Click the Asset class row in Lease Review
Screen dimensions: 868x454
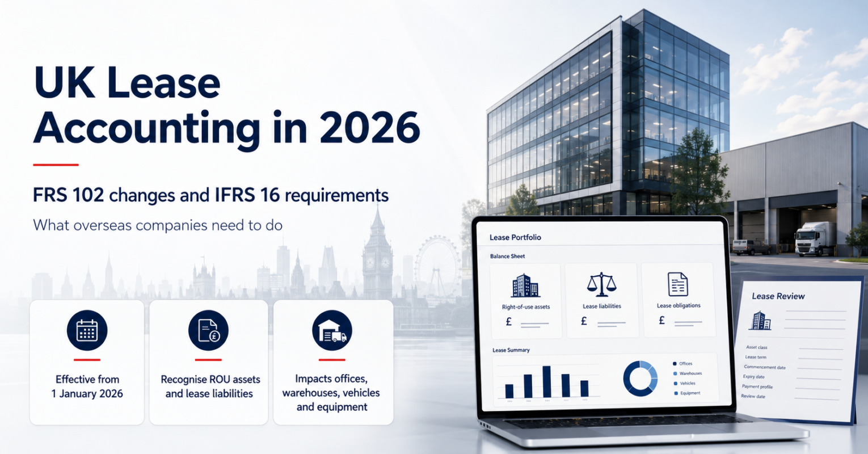click(x=794, y=347)
